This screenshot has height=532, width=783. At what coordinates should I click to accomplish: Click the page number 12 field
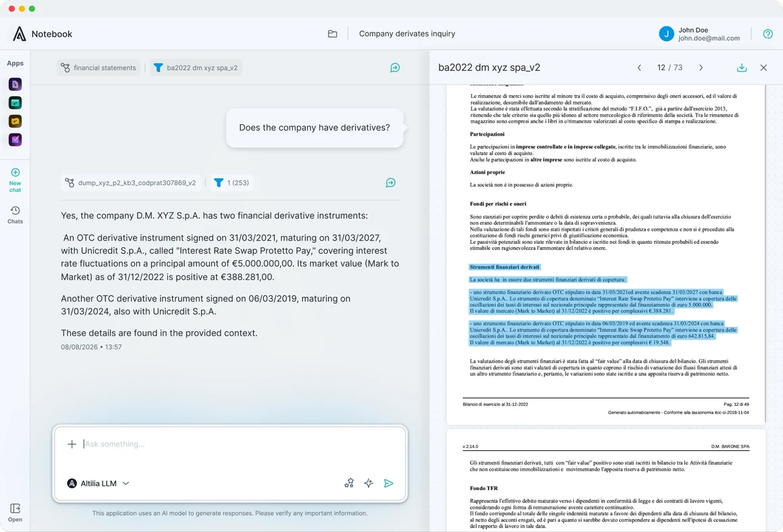pos(661,68)
